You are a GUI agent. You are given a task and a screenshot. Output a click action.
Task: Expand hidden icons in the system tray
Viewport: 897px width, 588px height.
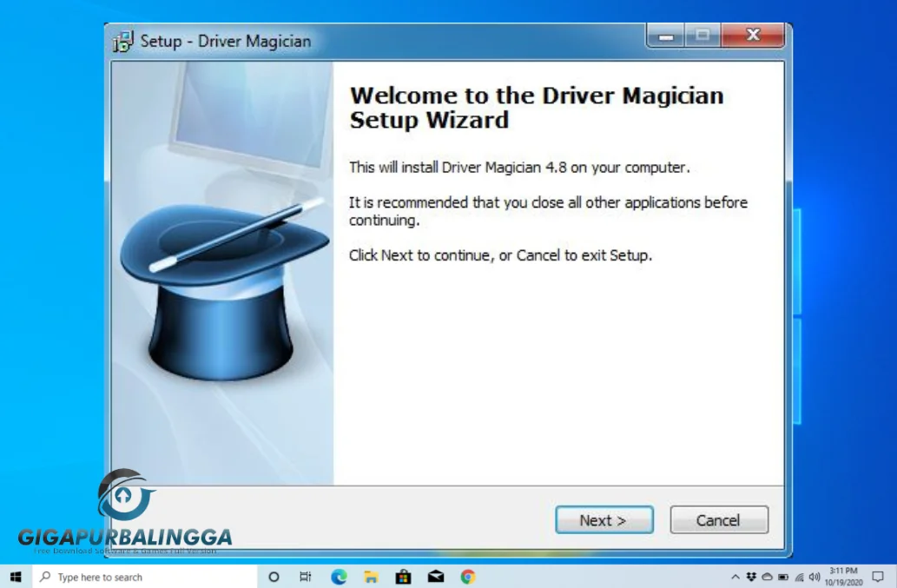[x=735, y=576]
